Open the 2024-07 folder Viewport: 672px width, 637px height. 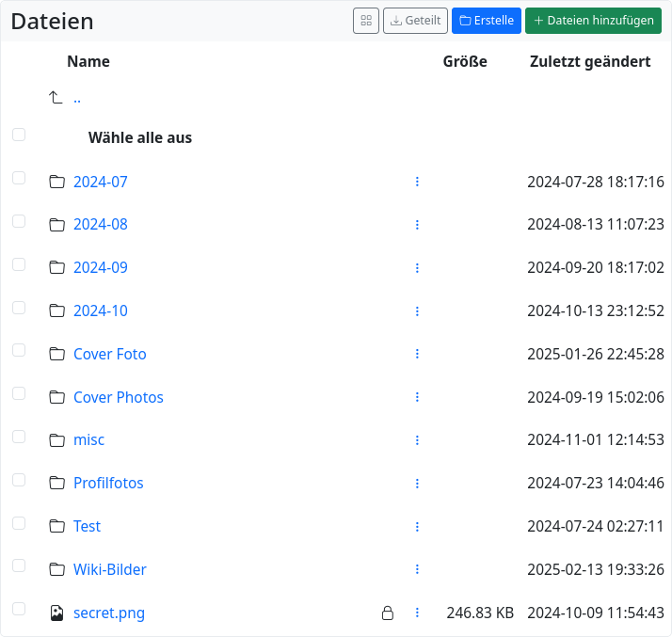(x=101, y=182)
